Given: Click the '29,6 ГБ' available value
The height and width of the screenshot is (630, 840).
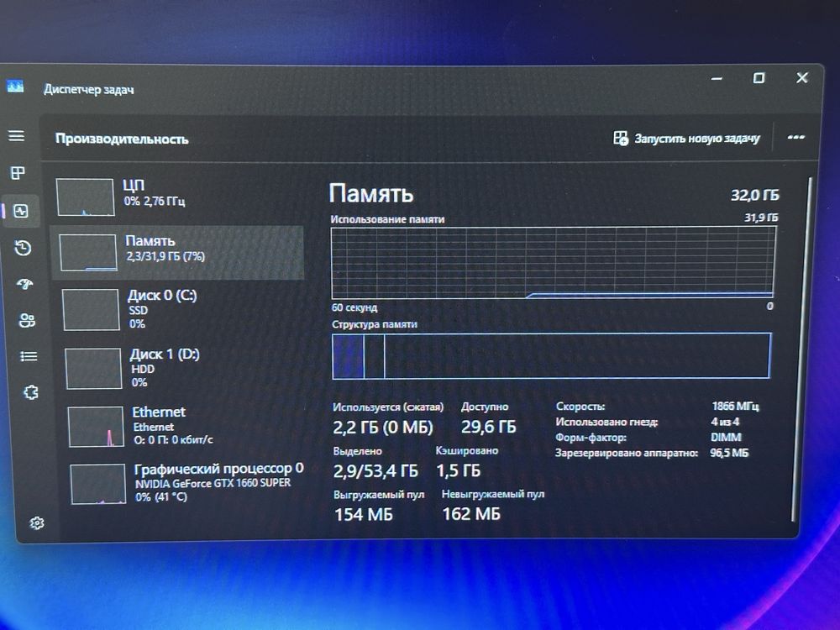Looking at the screenshot, I should [489, 427].
